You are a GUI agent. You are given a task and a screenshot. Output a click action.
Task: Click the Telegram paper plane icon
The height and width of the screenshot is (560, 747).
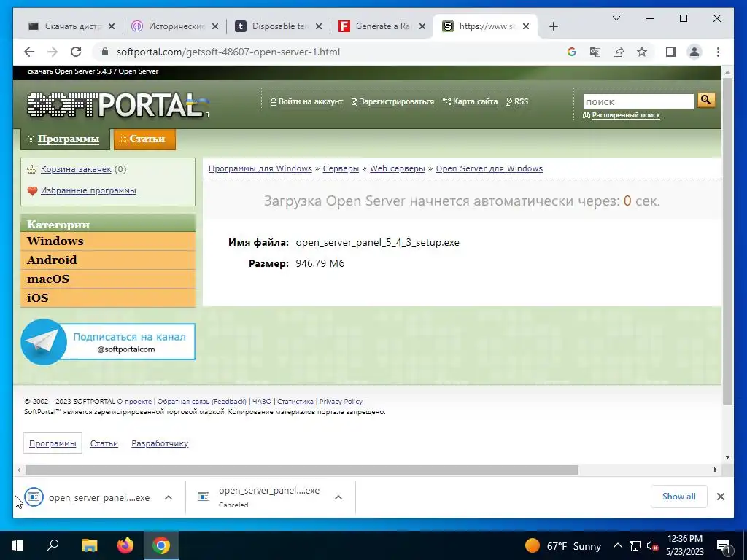tap(43, 342)
